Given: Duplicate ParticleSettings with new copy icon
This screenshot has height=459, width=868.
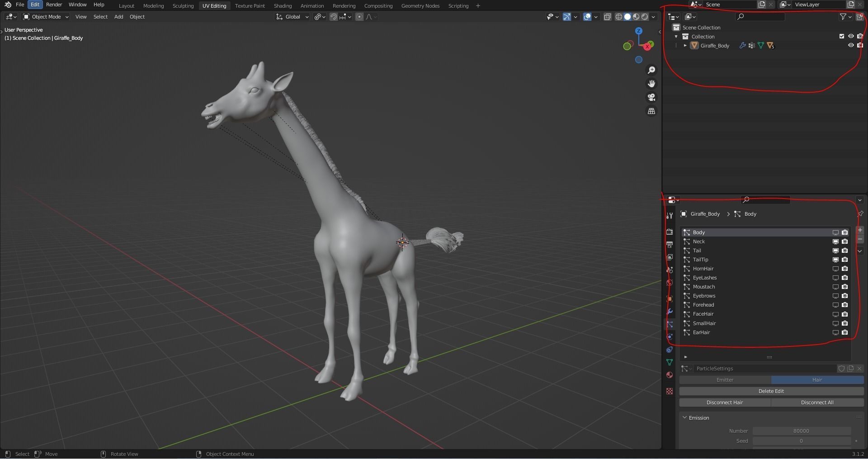Looking at the screenshot, I should click(x=850, y=369).
